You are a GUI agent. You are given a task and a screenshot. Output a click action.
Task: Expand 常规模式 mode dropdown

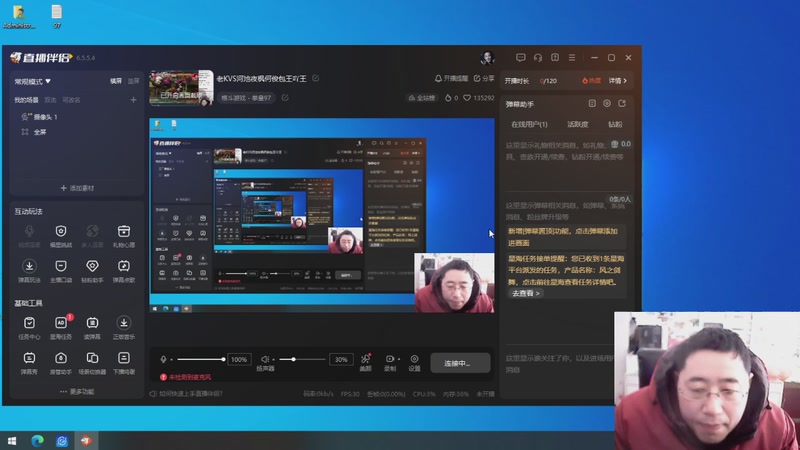pyautogui.click(x=32, y=81)
